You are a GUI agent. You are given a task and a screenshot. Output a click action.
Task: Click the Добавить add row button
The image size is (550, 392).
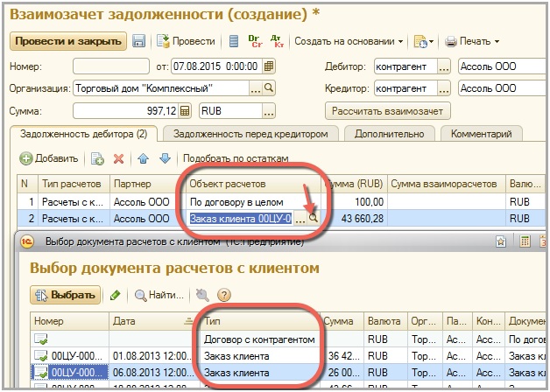click(x=49, y=158)
